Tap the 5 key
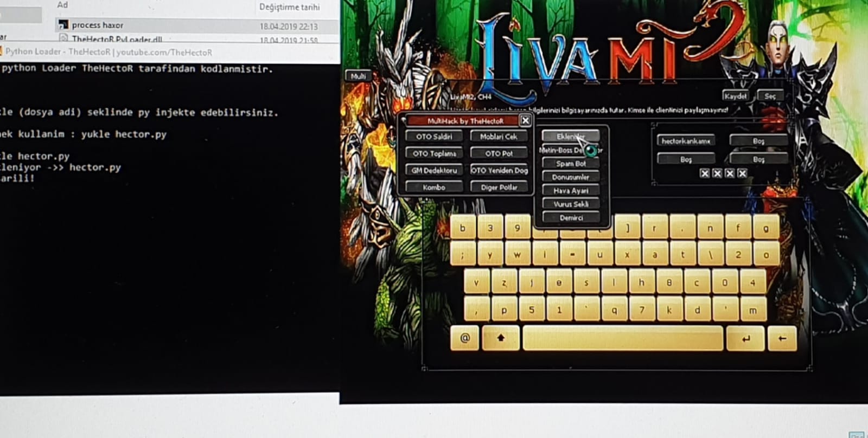The width and height of the screenshot is (868, 438). pos(532,310)
